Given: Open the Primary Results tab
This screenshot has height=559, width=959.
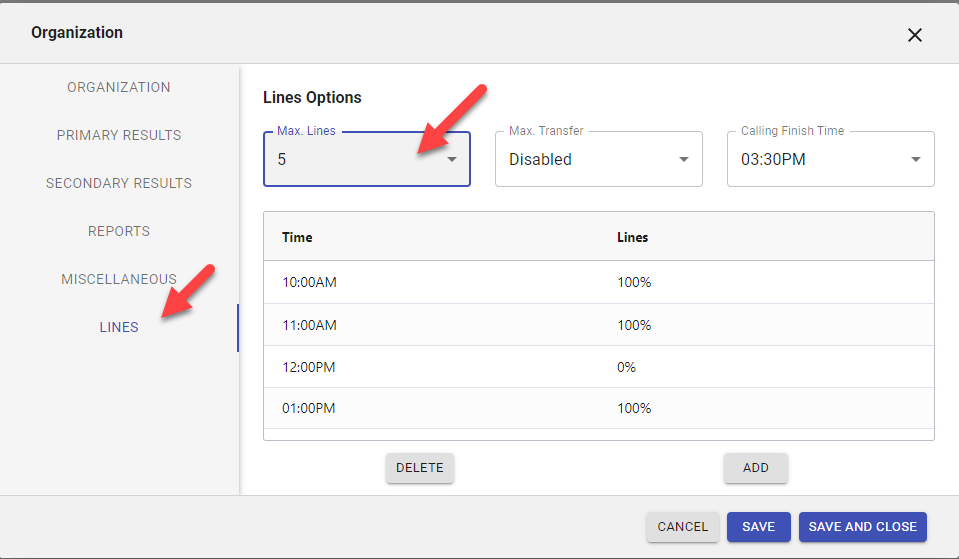Looking at the screenshot, I should click(119, 135).
